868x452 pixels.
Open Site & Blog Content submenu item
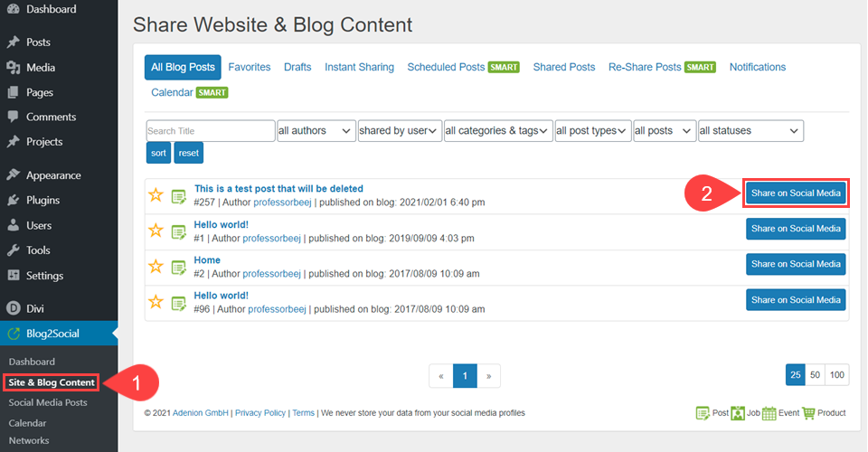tap(51, 382)
